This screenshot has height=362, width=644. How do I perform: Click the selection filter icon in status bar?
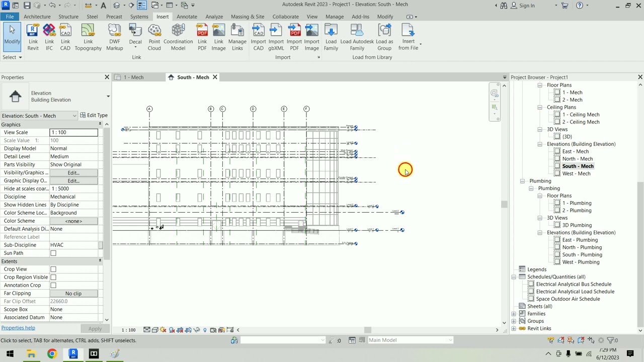[612, 340]
